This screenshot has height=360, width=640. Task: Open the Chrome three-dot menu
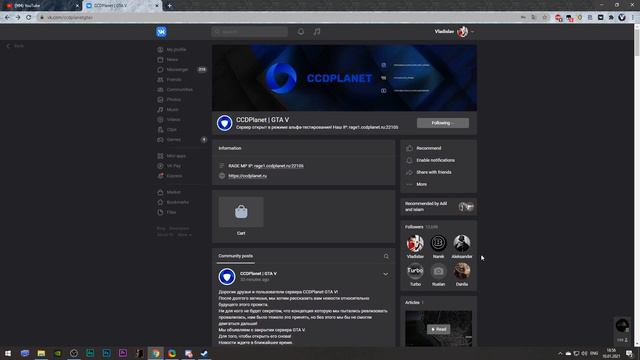tap(633, 18)
